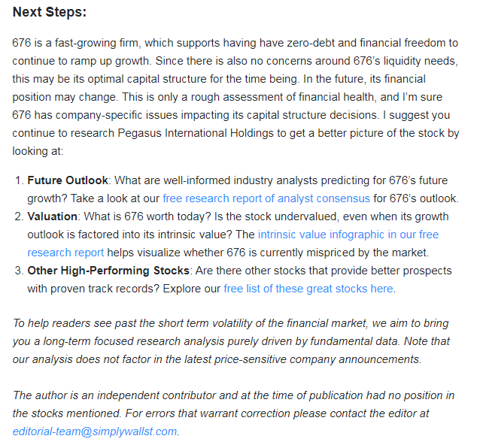
Task: Open the free research report of analyst consensus link
Action: pyautogui.click(x=266, y=198)
